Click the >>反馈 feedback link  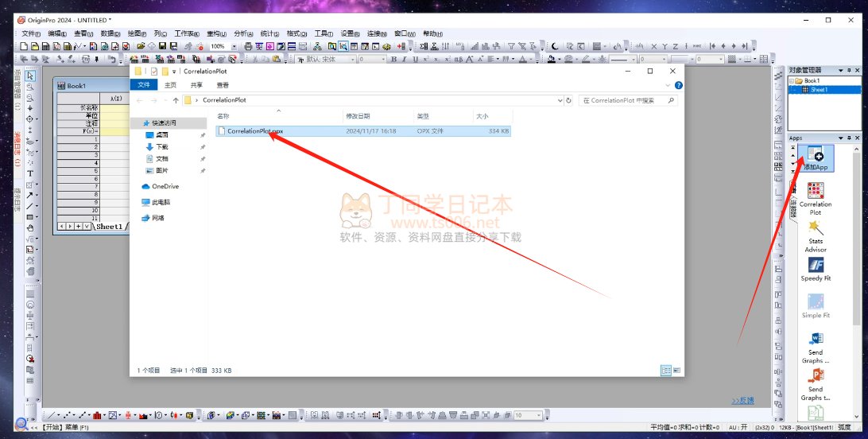pyautogui.click(x=743, y=401)
